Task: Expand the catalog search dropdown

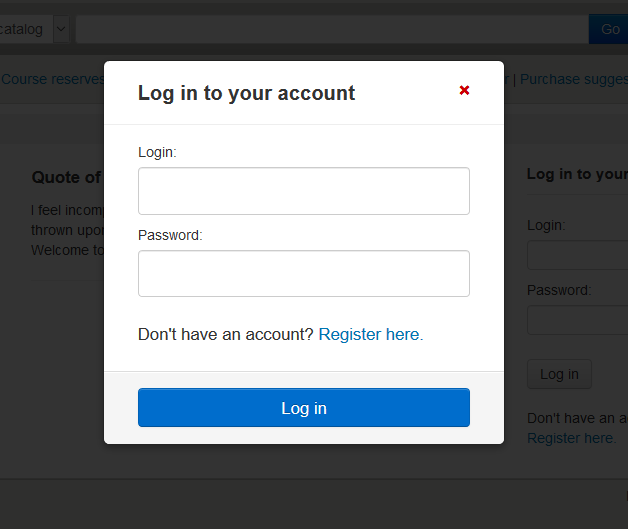Action: [x=60, y=29]
